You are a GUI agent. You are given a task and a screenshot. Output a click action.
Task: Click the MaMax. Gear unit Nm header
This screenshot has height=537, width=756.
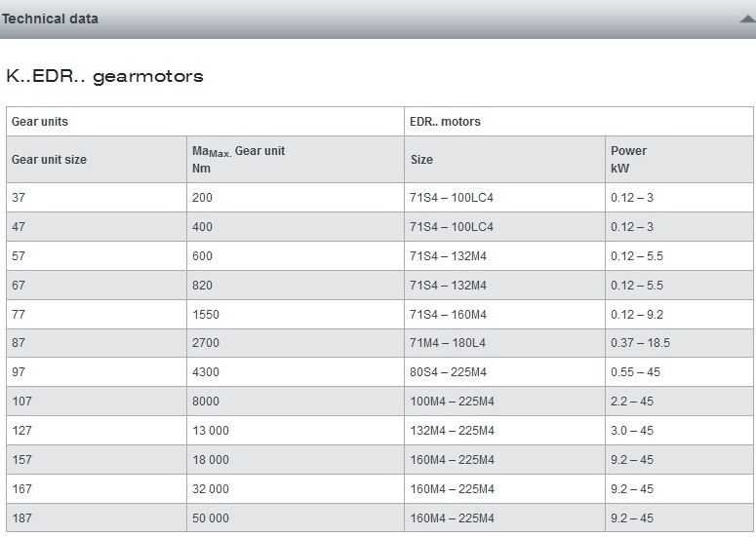coord(295,160)
